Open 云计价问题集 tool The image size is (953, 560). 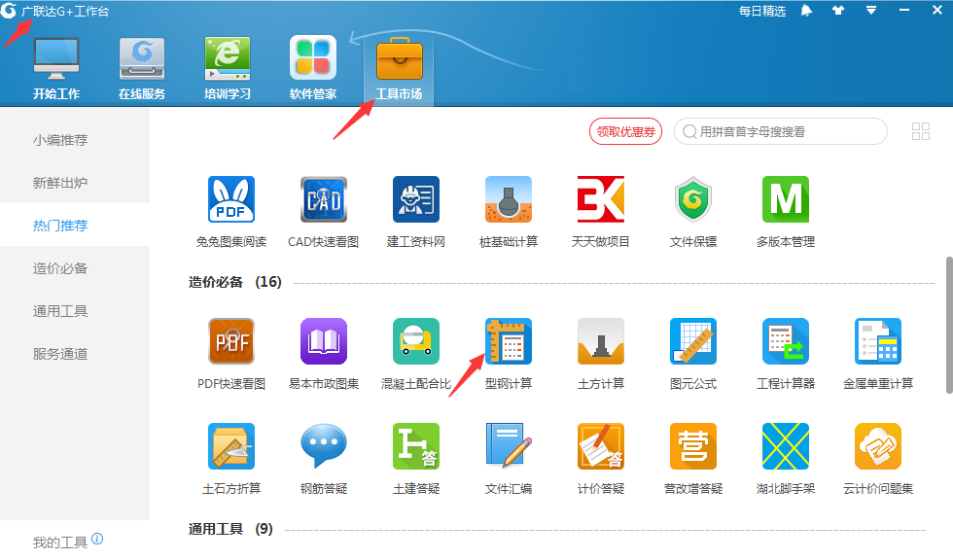(877, 446)
